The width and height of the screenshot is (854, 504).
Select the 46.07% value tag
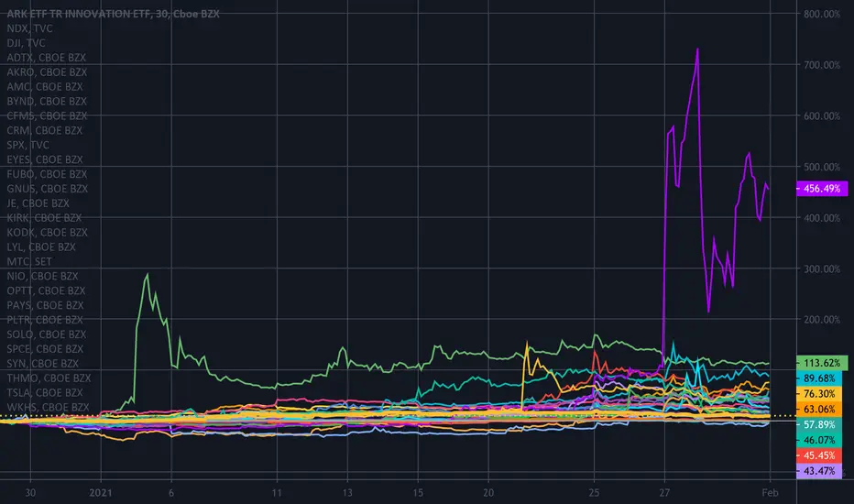(819, 440)
